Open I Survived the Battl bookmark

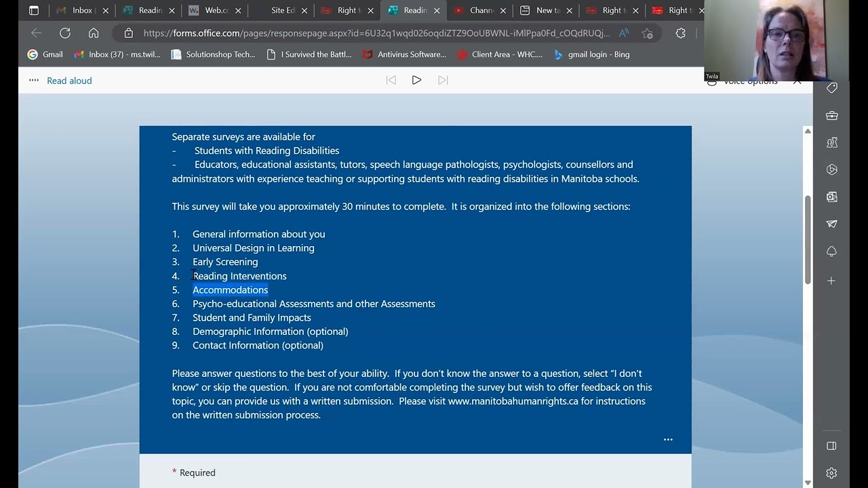click(309, 54)
